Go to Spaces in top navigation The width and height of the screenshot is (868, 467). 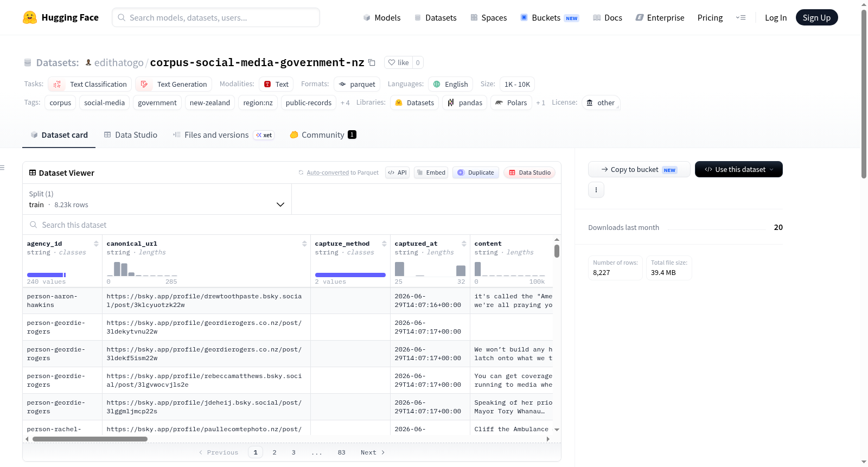pos(488,17)
